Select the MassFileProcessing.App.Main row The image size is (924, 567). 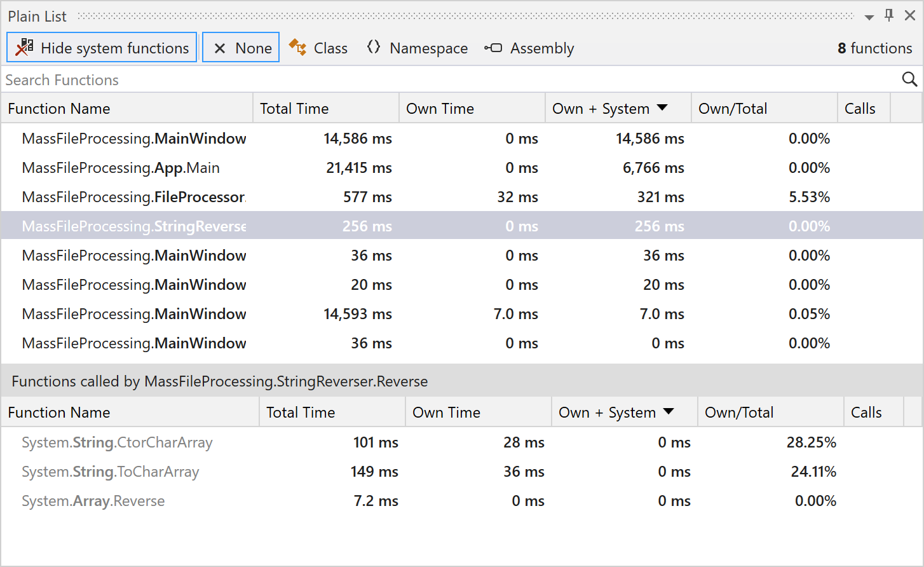(x=121, y=168)
